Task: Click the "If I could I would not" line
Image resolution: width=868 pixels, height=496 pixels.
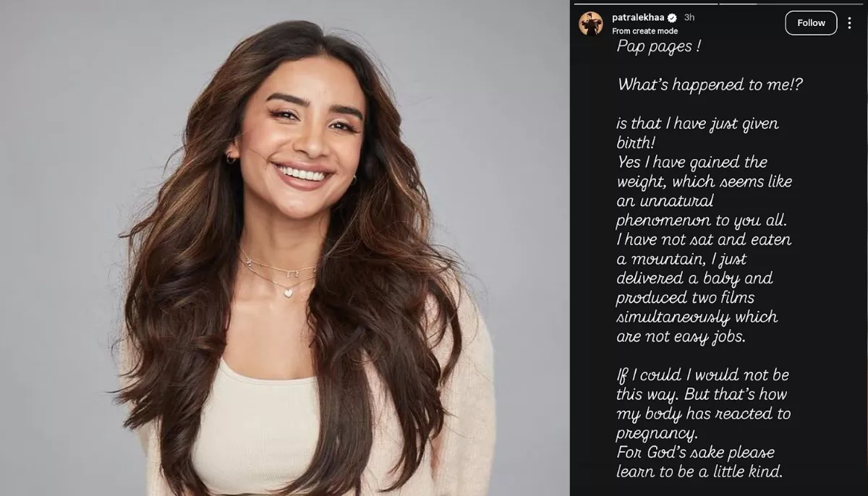Action: [x=702, y=375]
